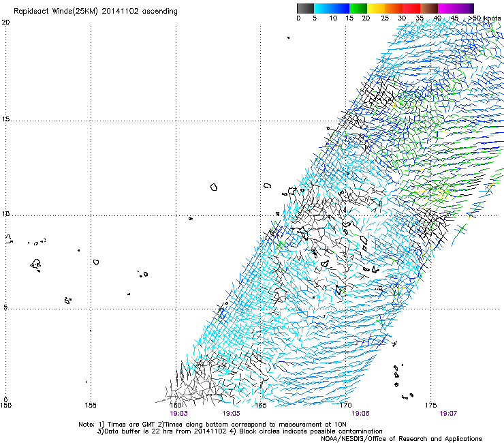Click the '40' label under the color bar

437,18
